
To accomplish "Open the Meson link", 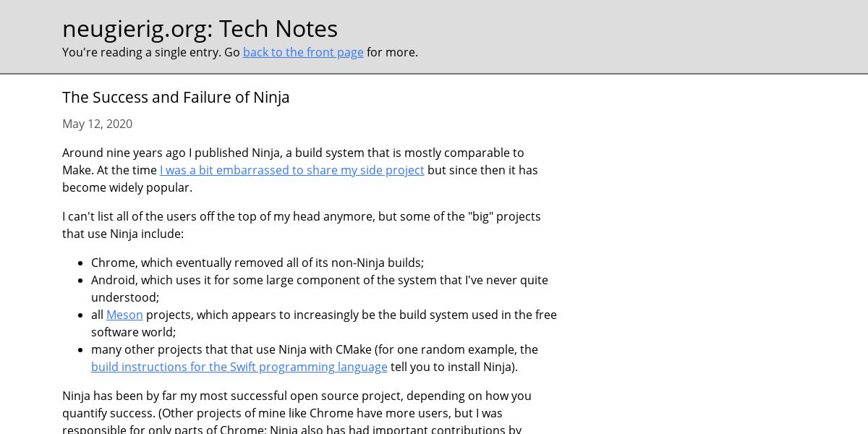I will pos(124,315).
